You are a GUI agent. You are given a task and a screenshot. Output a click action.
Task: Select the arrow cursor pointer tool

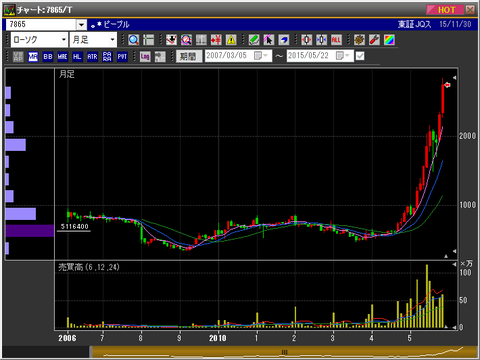(269, 40)
